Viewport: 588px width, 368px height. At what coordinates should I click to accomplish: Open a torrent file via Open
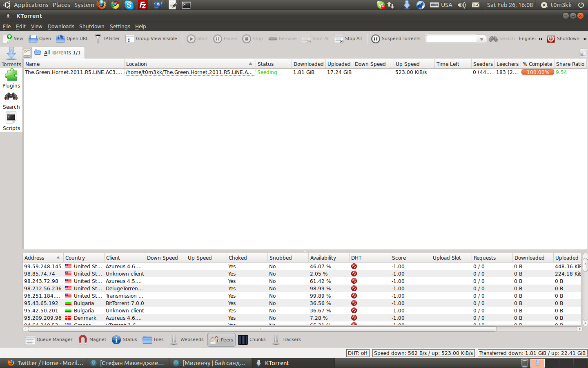point(40,39)
